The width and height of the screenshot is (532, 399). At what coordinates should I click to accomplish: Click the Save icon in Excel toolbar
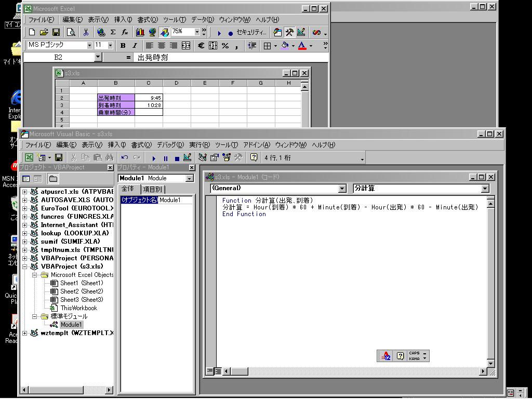[x=56, y=32]
